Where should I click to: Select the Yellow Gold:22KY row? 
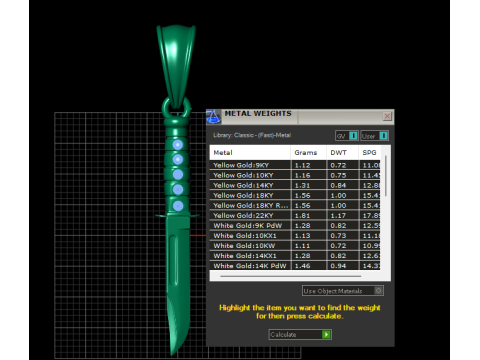click(295, 215)
